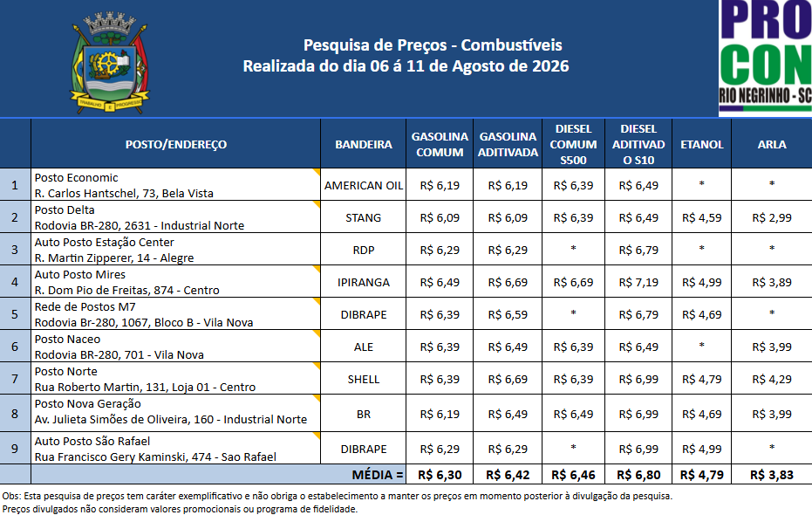Viewport: 812px width, 515px height.
Task: Select row number 6 cell
Action: click(15, 346)
